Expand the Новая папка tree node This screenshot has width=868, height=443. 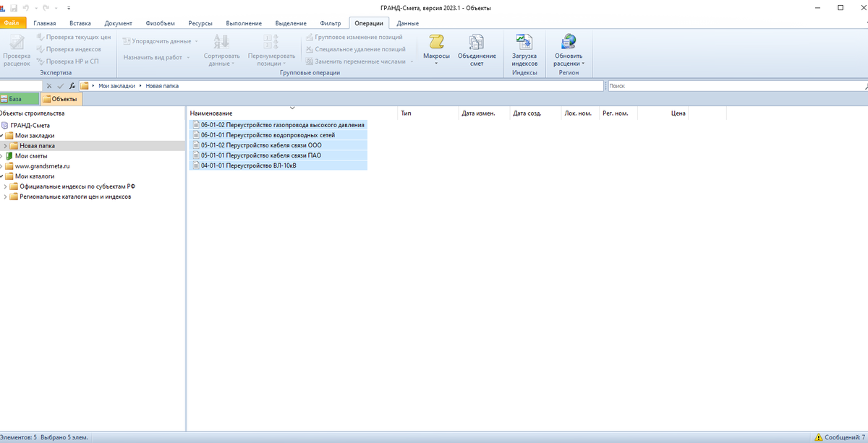click(5, 145)
